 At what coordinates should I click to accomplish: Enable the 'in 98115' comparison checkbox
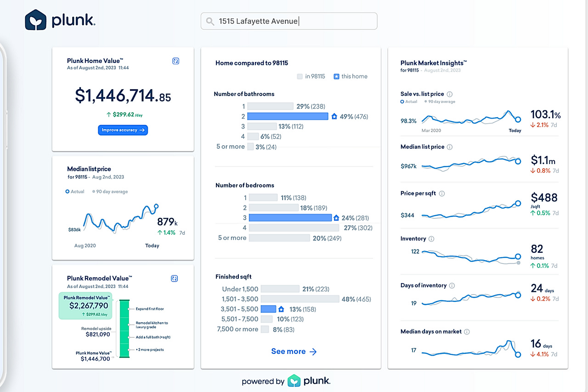[300, 76]
